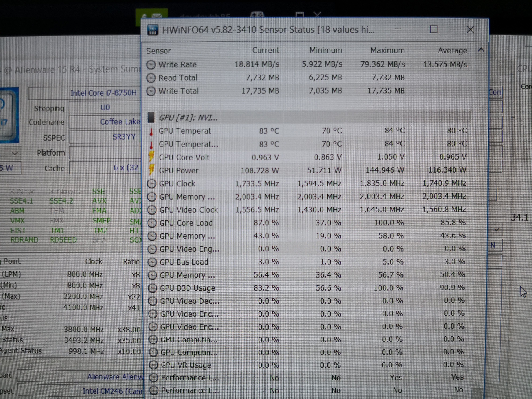This screenshot has height=399, width=532.
Task: Click GPU Video Clock maximum 1,645.0 MHz
Action: [x=382, y=210]
